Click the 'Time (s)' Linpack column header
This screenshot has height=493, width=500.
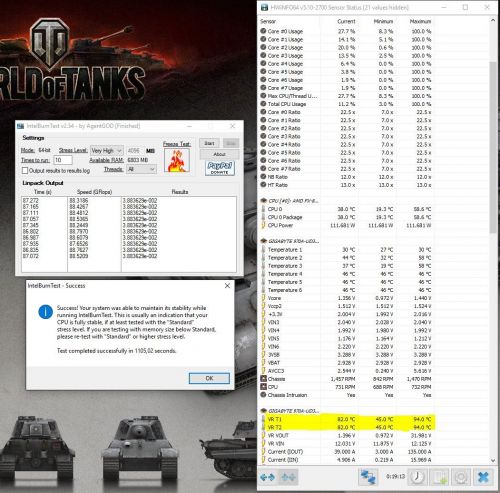(x=43, y=192)
